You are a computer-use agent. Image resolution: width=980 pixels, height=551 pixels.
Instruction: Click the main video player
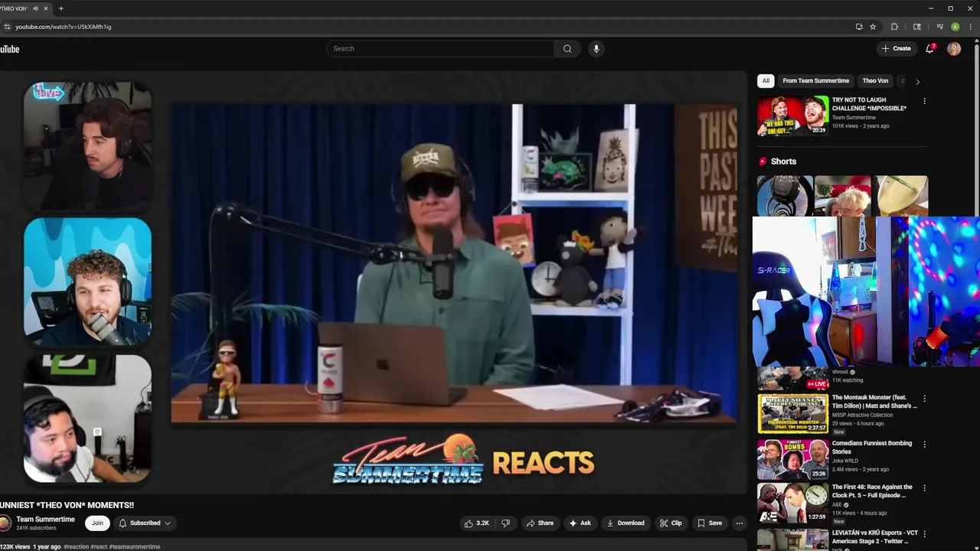pos(372,283)
